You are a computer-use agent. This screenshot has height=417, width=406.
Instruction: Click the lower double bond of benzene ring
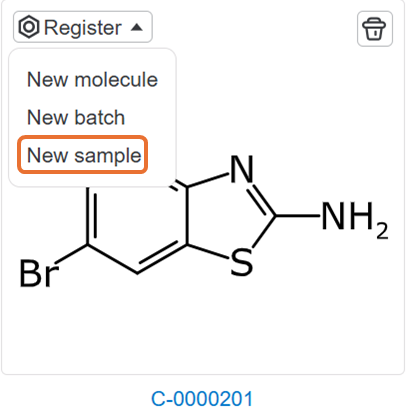tap(162, 259)
